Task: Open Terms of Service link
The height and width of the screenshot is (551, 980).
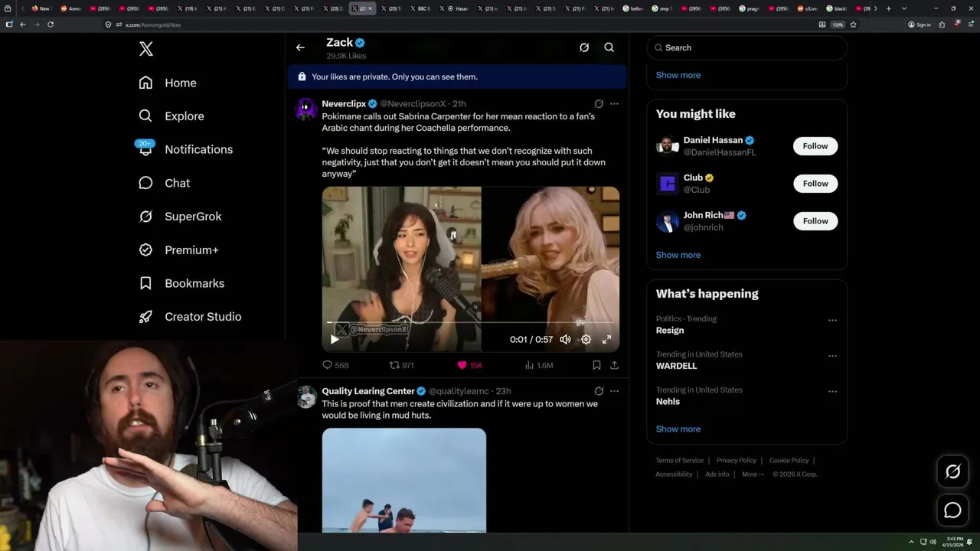Action: [679, 461]
